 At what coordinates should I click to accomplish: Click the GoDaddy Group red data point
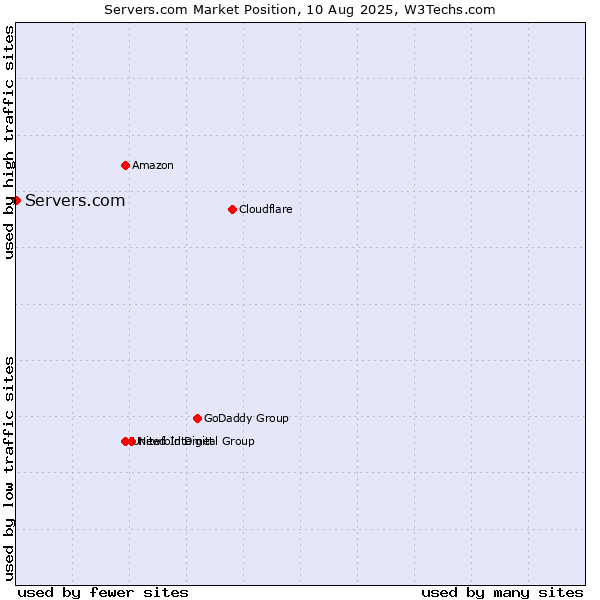(197, 418)
